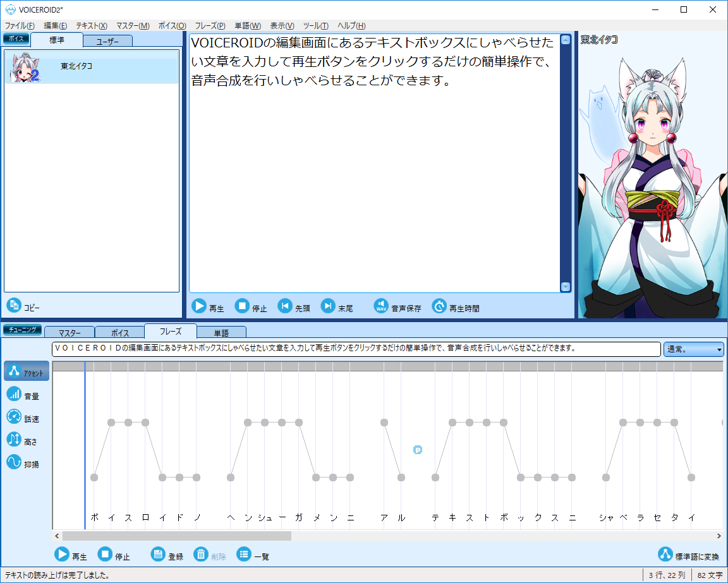This screenshot has width=728, height=583.
Task: Click inside the main text editor box
Action: 374,163
